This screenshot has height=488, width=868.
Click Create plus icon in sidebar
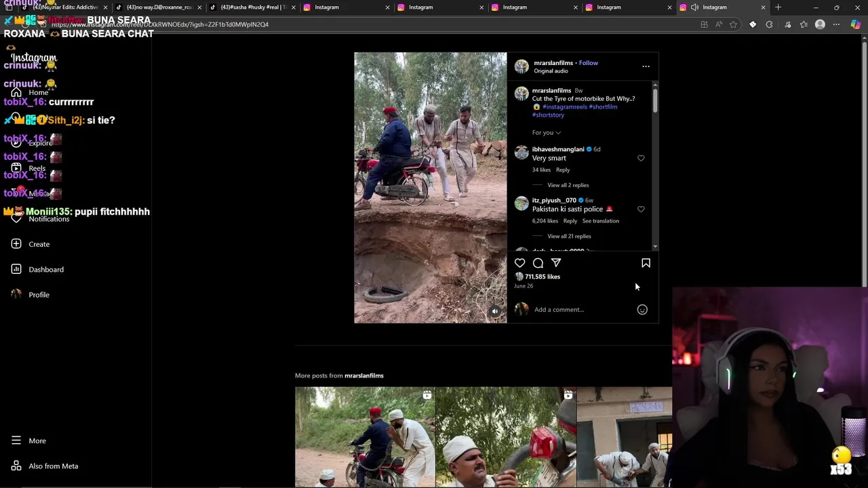pos(16,244)
